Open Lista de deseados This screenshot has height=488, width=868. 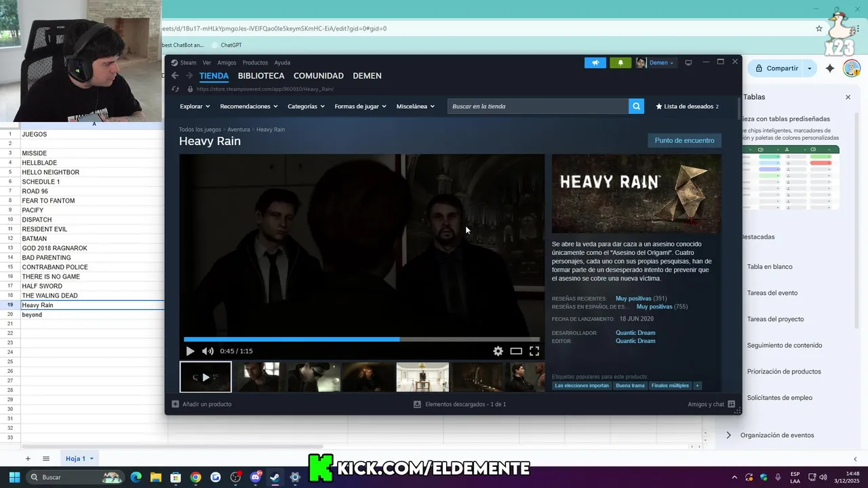[686, 106]
